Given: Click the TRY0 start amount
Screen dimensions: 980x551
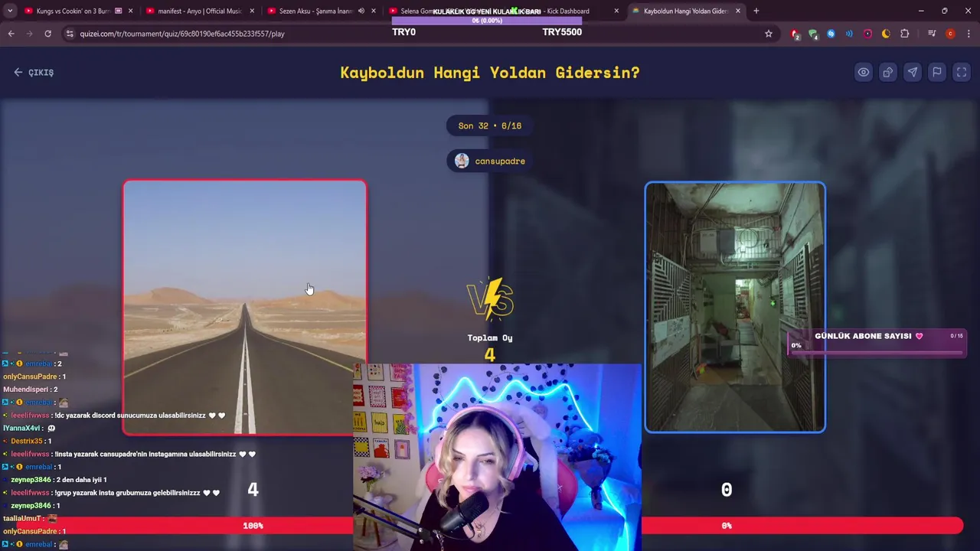Looking at the screenshot, I should pos(403,32).
